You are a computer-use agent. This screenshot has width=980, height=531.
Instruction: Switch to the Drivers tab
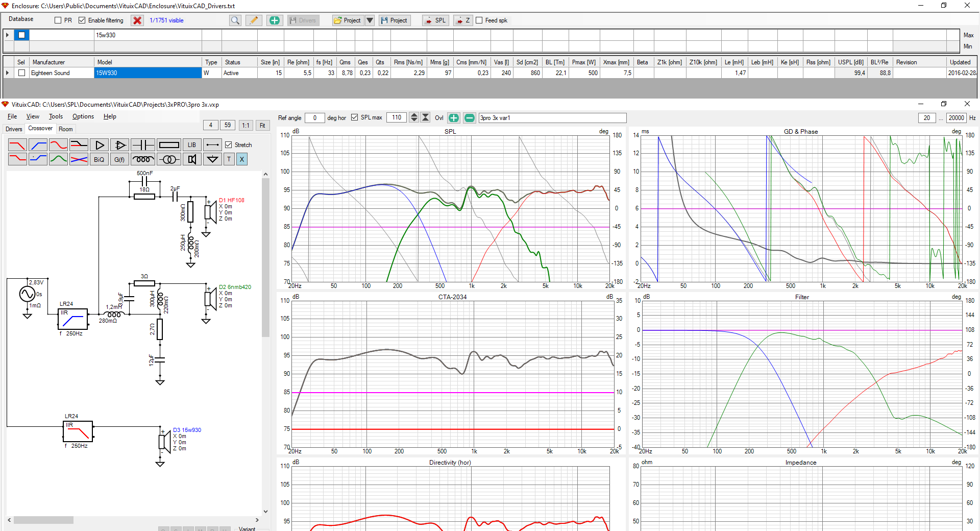tap(14, 129)
